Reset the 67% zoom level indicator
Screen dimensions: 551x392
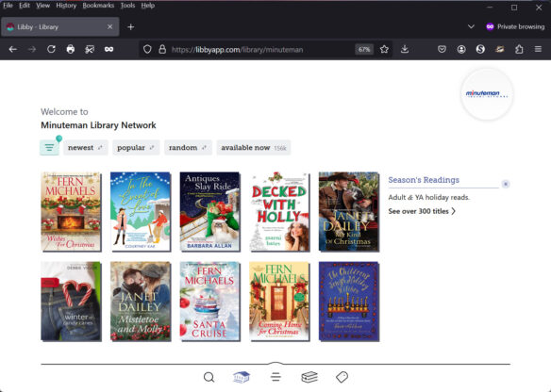point(364,50)
